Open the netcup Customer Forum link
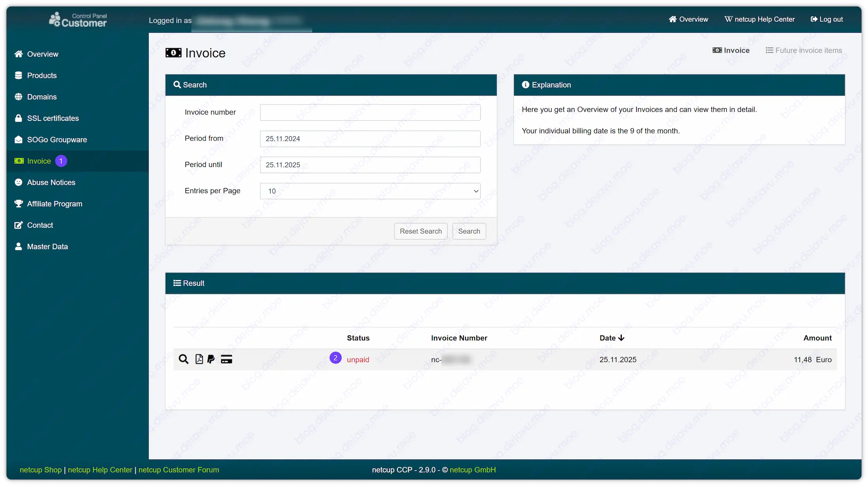The image size is (868, 486). click(179, 470)
